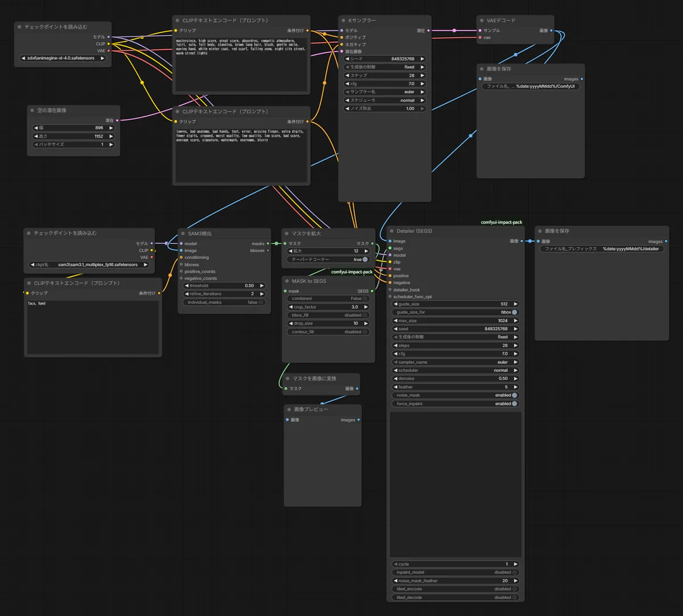Increase noise_mask_feather value in Detailer
Image resolution: width=683 pixels, height=616 pixels.
(516, 581)
